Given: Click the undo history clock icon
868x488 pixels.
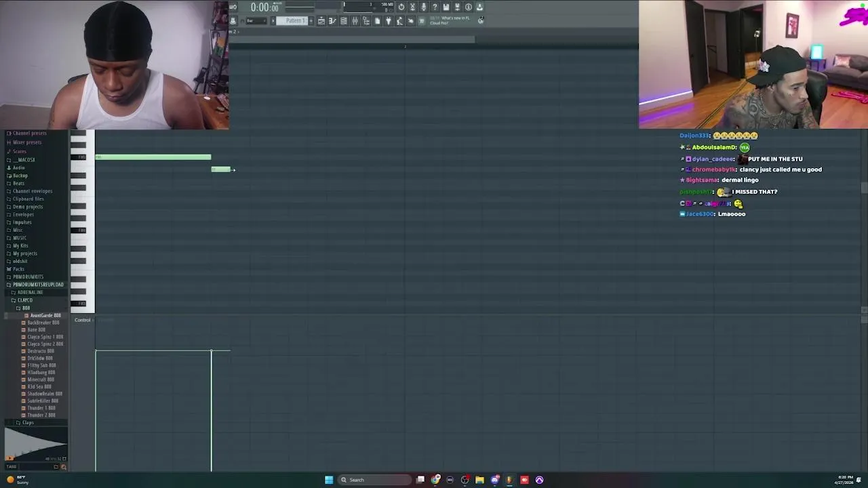Looking at the screenshot, I should pos(401,7).
